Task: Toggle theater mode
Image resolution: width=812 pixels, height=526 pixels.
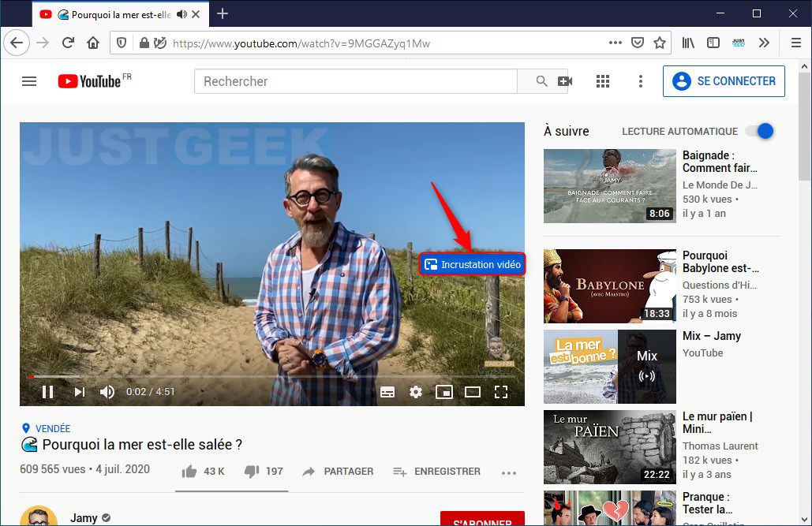Action: (472, 392)
